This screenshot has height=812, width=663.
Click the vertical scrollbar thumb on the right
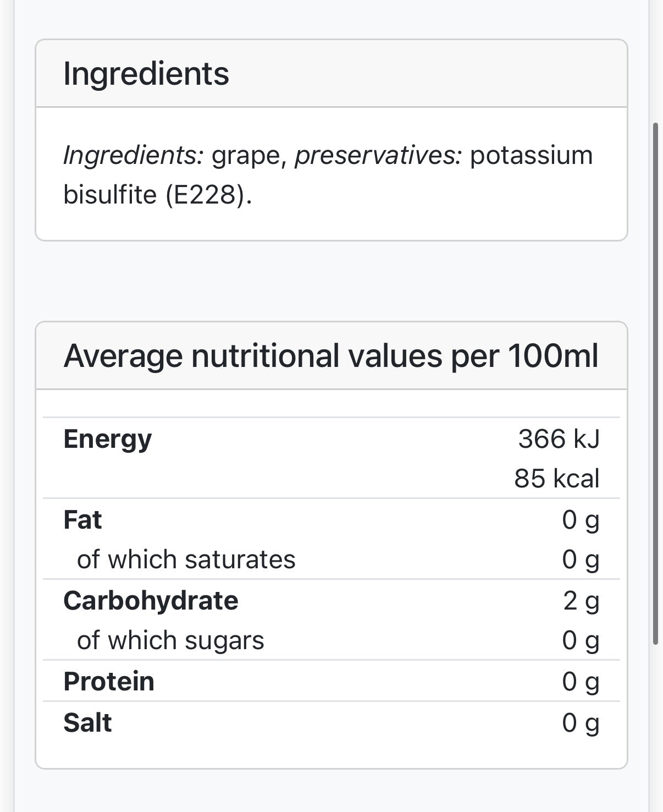pyautogui.click(x=655, y=383)
